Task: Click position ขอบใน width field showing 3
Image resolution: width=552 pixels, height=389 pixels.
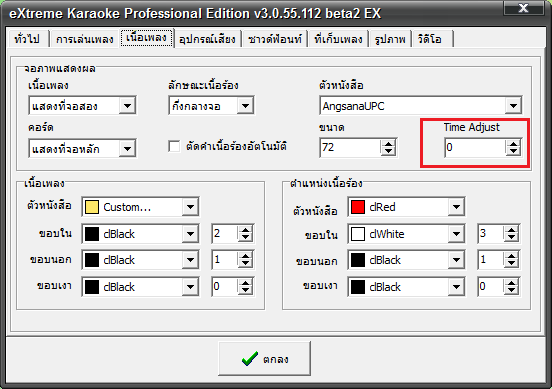Action: coord(491,233)
